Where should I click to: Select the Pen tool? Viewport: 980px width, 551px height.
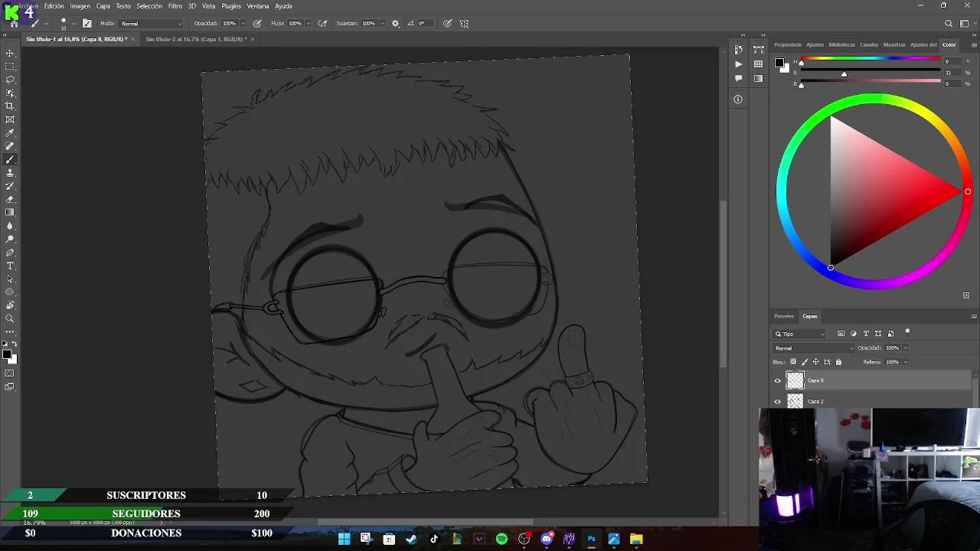pos(10,253)
